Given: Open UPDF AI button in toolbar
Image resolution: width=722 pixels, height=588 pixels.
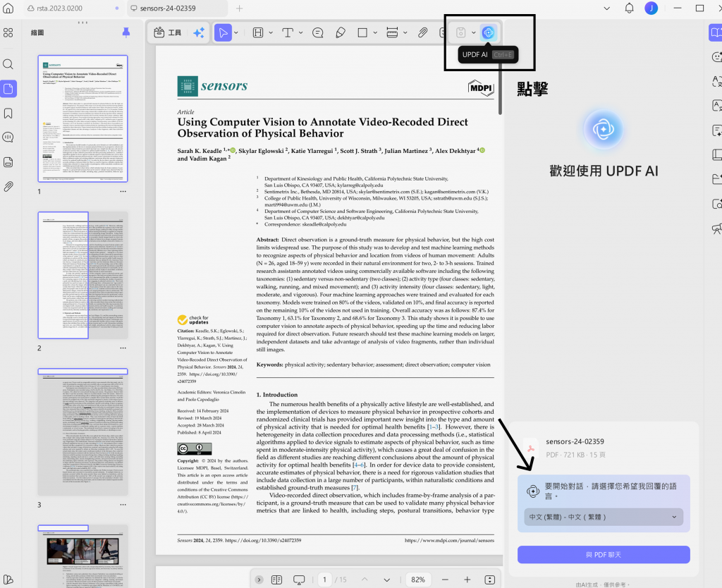Looking at the screenshot, I should click(x=488, y=32).
